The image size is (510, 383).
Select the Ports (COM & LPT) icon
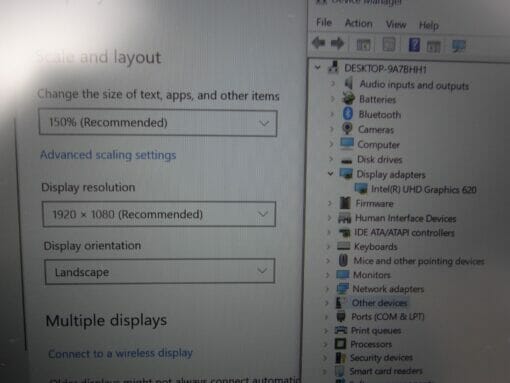coord(341,316)
